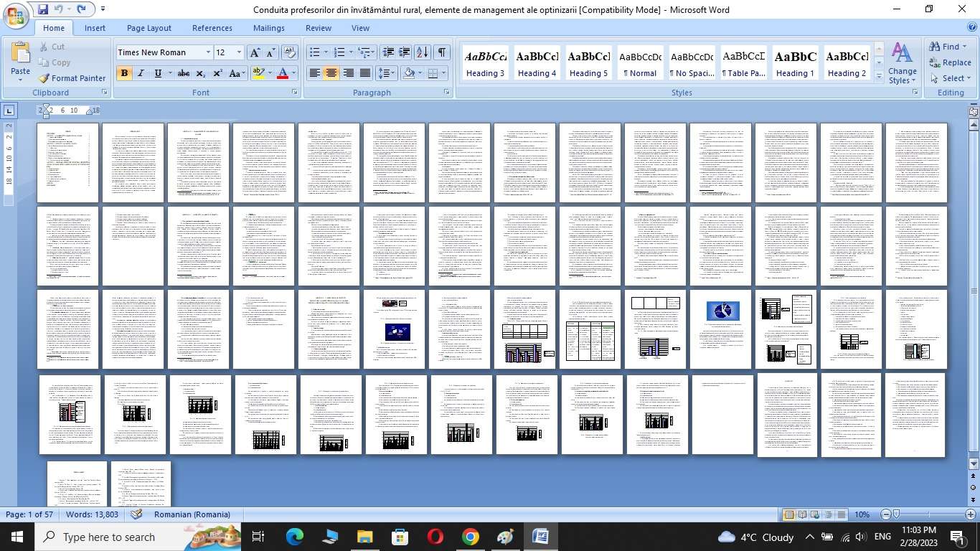
Task: Select the Justify alignment icon
Action: pyautogui.click(x=365, y=73)
